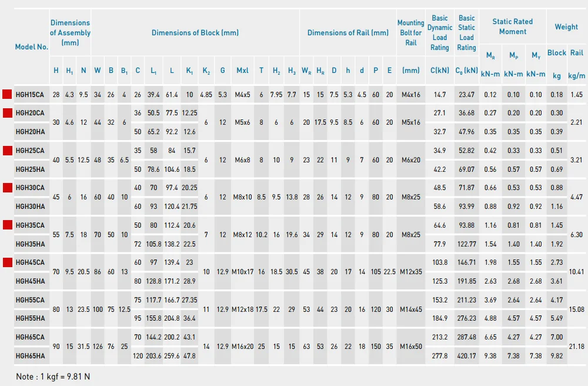Select model row label HGH25HA
Screen dimensions: 588x386
31,169
